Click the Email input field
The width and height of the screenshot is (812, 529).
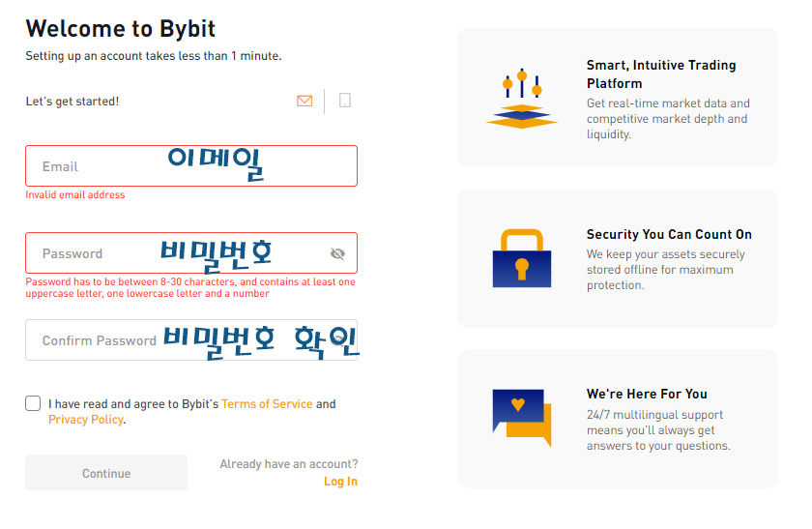pyautogui.click(x=191, y=165)
